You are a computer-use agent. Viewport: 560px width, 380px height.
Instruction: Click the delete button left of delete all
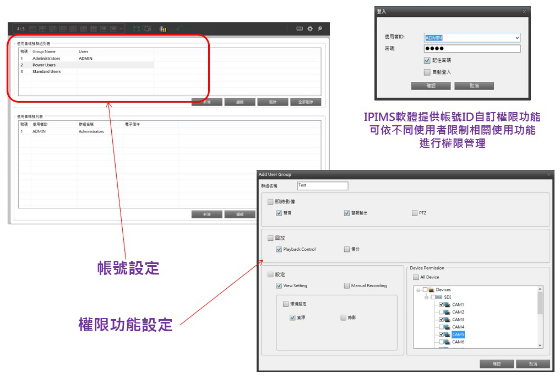272,102
